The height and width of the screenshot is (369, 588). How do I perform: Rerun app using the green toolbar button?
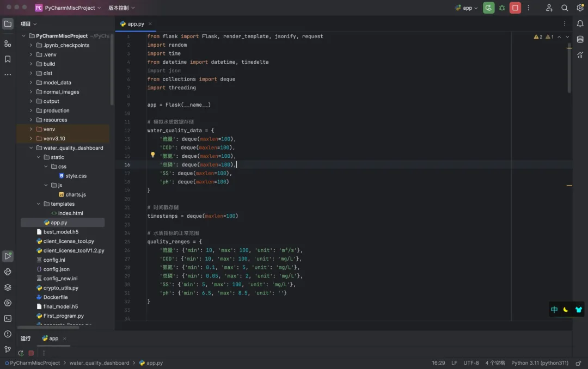(488, 8)
